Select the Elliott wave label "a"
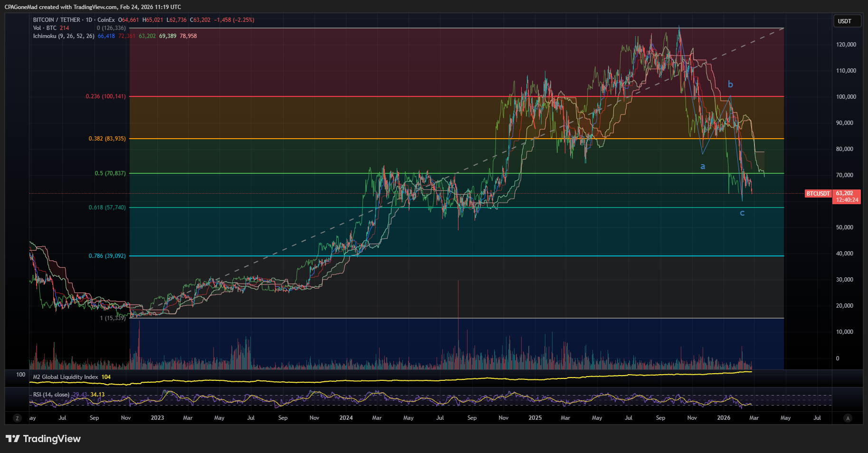 tap(703, 166)
